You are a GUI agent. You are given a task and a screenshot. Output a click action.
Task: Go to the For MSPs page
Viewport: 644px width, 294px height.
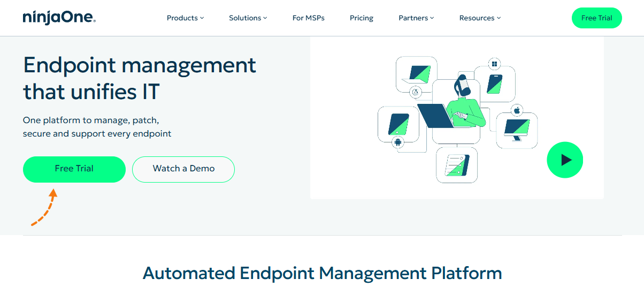pos(308,18)
